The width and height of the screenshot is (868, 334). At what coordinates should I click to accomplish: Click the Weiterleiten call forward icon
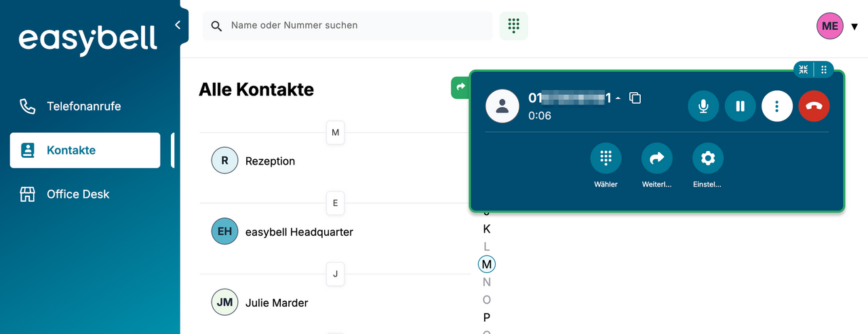656,159
